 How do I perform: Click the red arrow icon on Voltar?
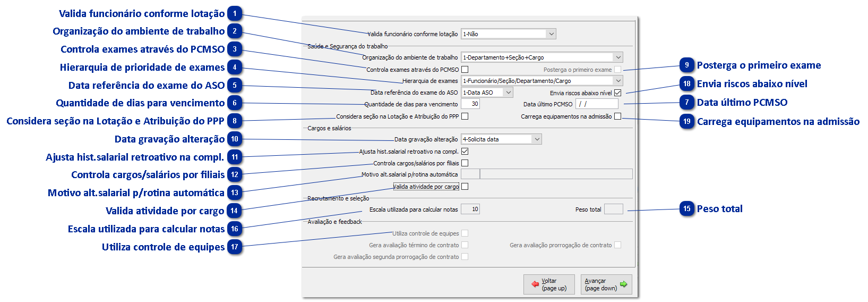(535, 284)
